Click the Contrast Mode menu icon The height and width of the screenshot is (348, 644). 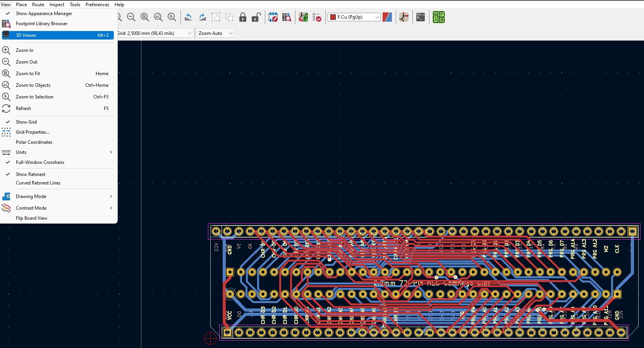click(x=6, y=208)
